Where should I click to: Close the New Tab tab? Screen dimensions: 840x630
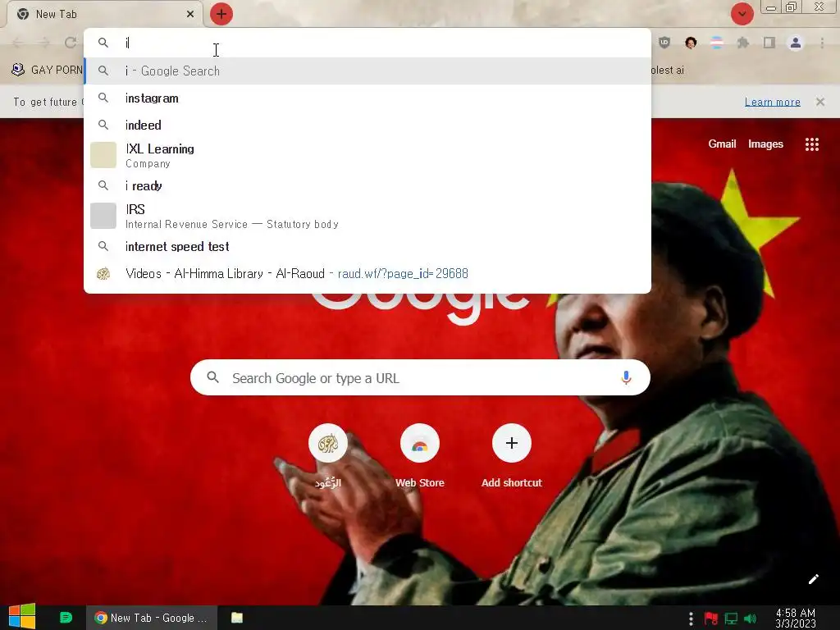pyautogui.click(x=190, y=14)
